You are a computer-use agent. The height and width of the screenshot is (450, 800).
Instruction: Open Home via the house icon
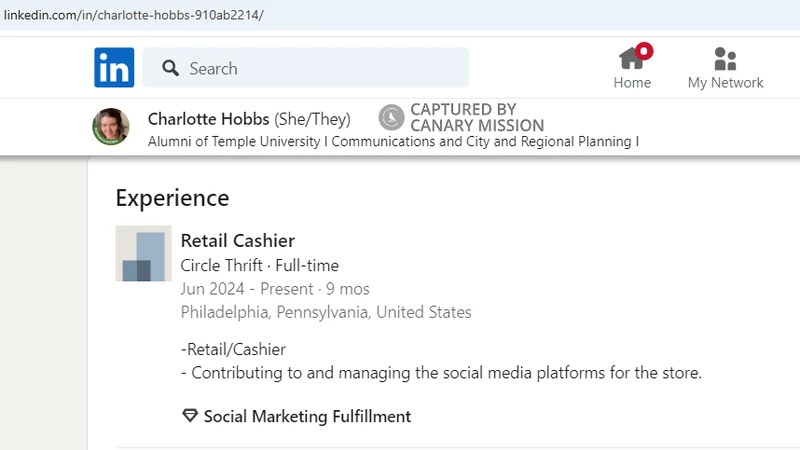pos(630,59)
